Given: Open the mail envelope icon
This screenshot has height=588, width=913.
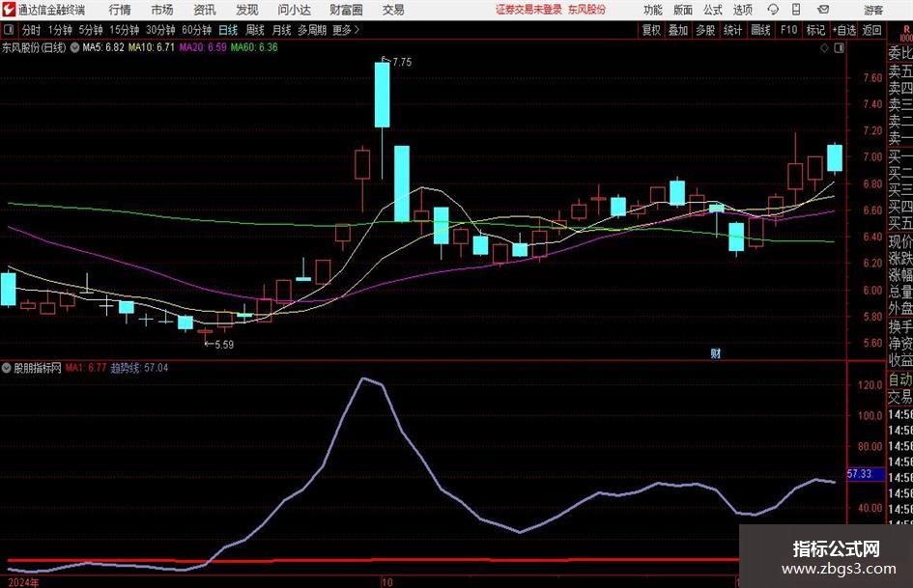Looking at the screenshot, I should (x=823, y=10).
